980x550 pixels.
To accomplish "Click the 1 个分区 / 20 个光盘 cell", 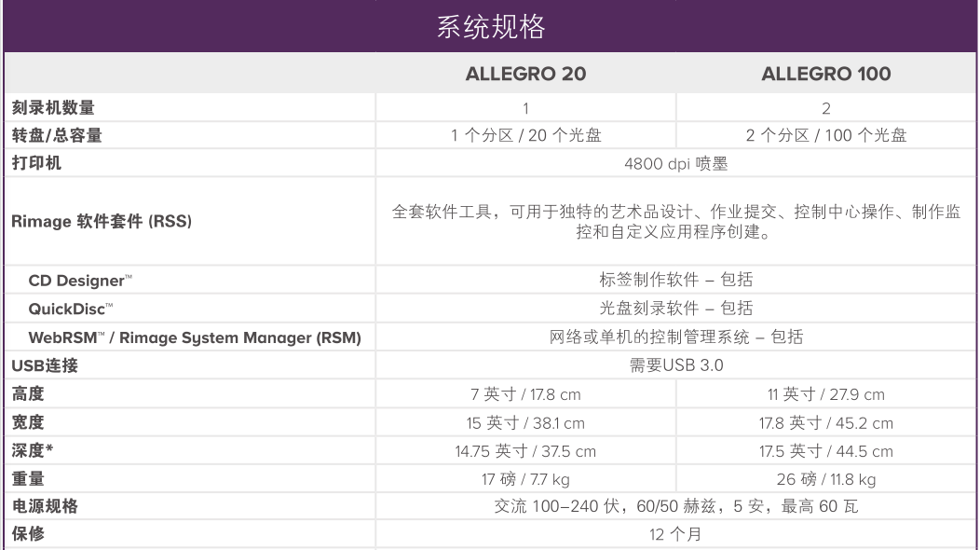I will 525,135.
